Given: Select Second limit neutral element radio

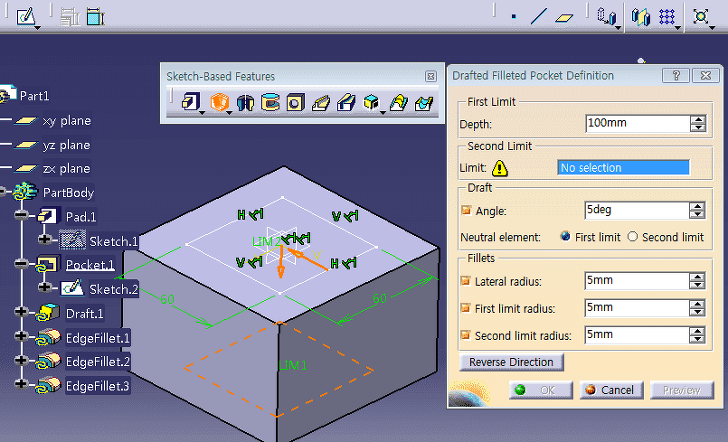Looking at the screenshot, I should pyautogui.click(x=632, y=236).
